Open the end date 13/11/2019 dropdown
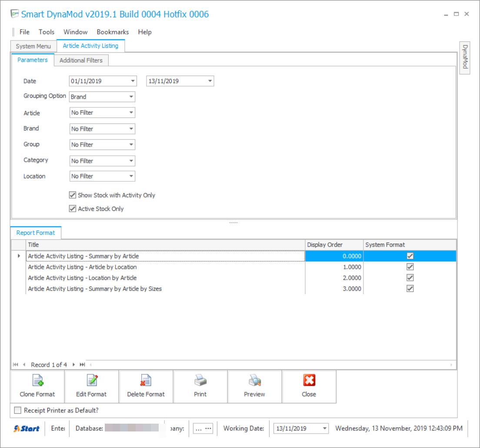This screenshot has width=480, height=448. click(x=210, y=81)
